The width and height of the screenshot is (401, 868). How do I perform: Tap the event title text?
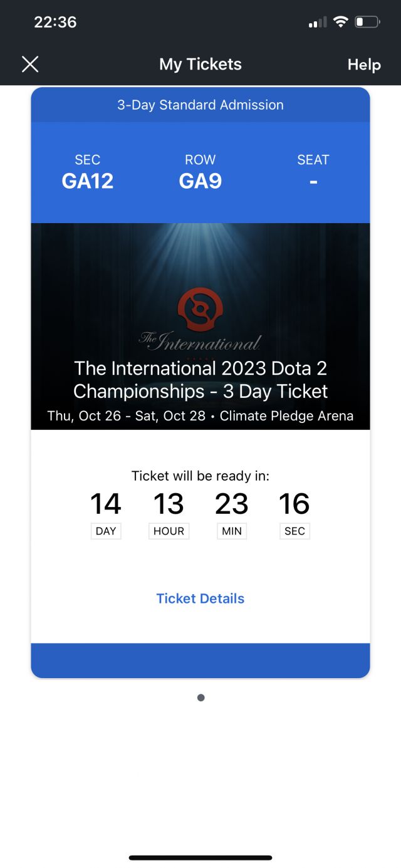point(200,380)
